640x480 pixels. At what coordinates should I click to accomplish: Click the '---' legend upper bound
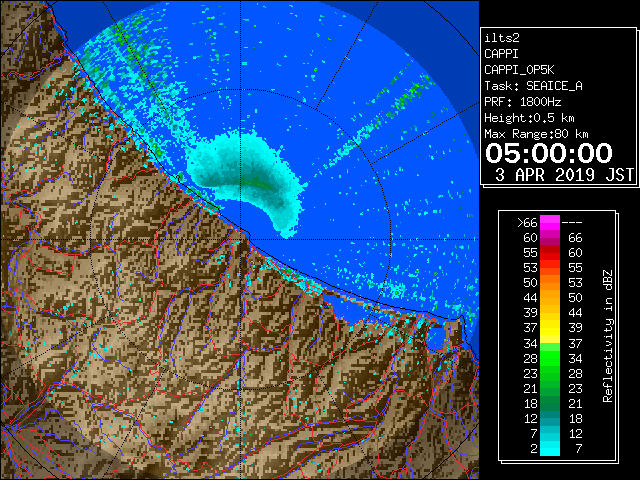[x=572, y=223]
